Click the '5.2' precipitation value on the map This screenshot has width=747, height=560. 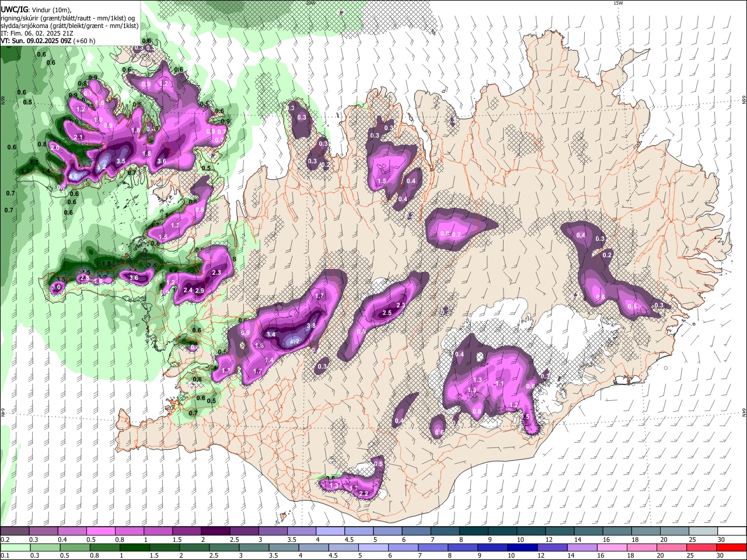point(102,167)
